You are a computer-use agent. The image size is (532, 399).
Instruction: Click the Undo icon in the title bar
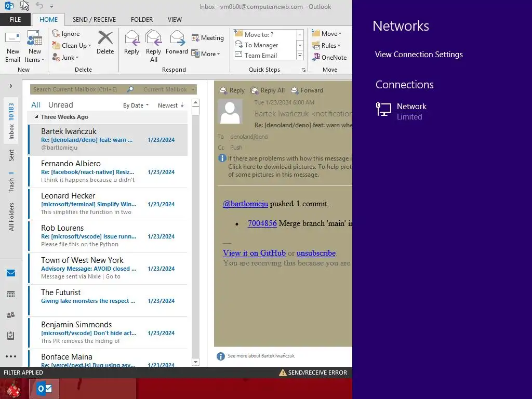click(39, 6)
